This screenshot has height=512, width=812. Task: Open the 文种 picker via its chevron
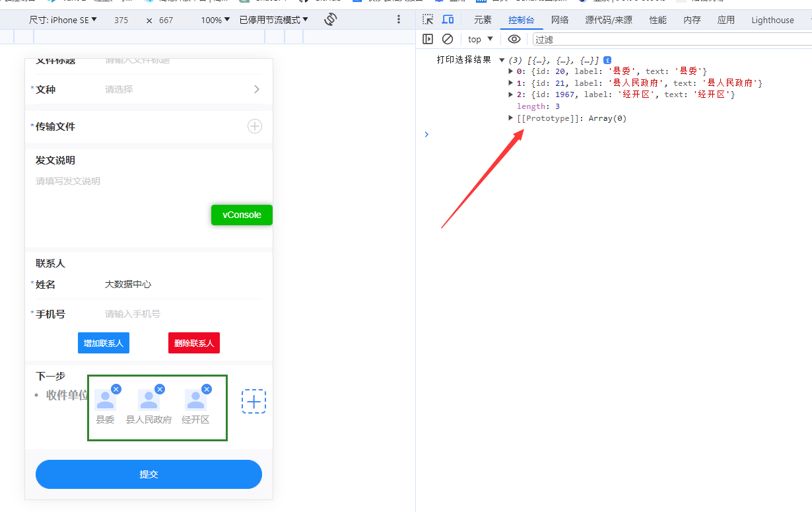point(257,89)
